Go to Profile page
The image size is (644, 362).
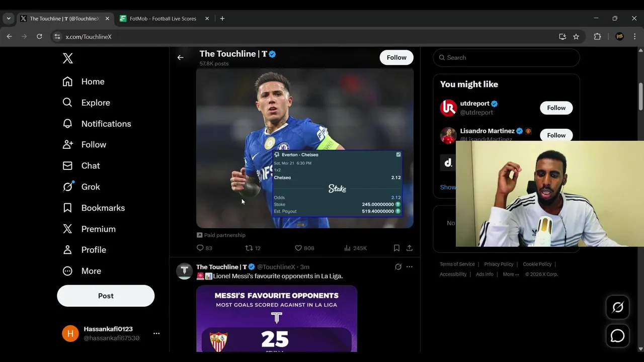point(84,250)
